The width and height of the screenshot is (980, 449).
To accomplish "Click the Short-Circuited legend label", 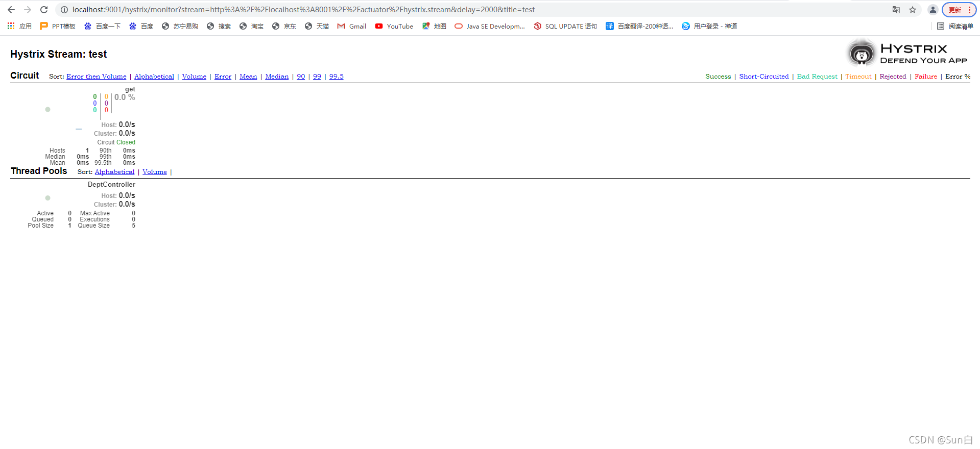I will [x=764, y=77].
